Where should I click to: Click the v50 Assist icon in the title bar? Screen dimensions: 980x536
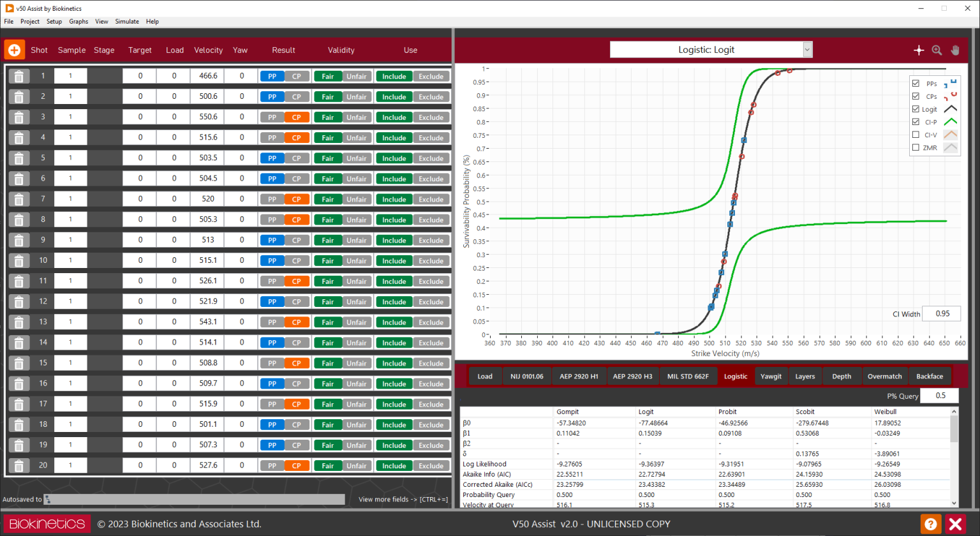8,8
